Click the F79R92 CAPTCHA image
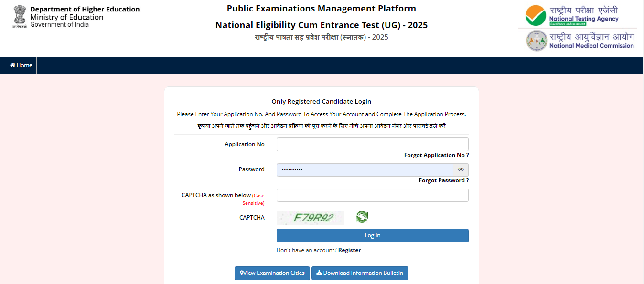The width and height of the screenshot is (644, 284). coord(311,218)
